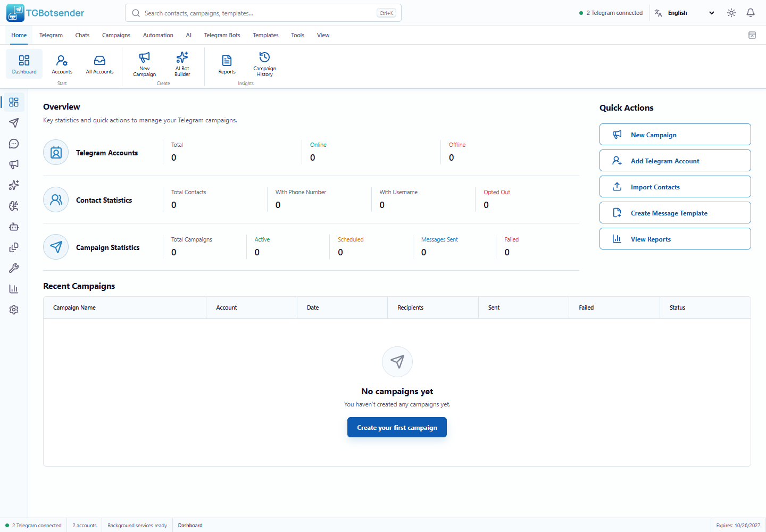Click the Status column header
This screenshot has height=532, width=766.
click(705, 307)
